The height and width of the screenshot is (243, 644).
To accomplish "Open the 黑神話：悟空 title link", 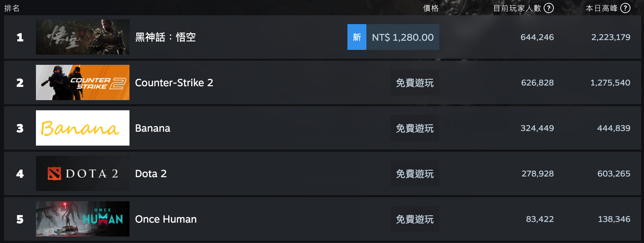I will pyautogui.click(x=165, y=37).
